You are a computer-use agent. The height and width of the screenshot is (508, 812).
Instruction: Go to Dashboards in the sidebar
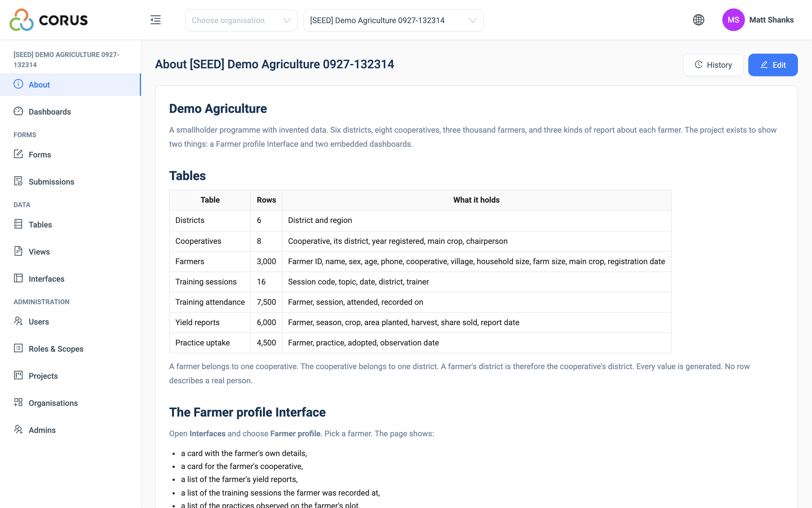pos(70,111)
